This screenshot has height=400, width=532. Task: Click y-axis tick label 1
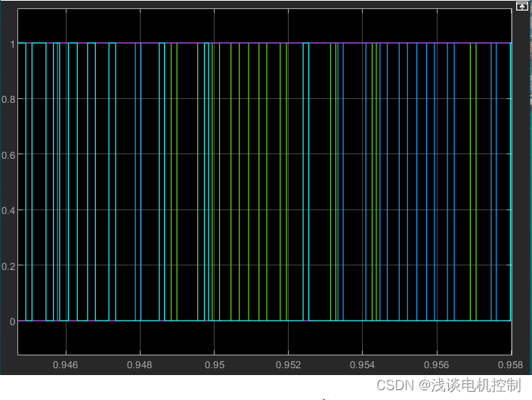13,44
